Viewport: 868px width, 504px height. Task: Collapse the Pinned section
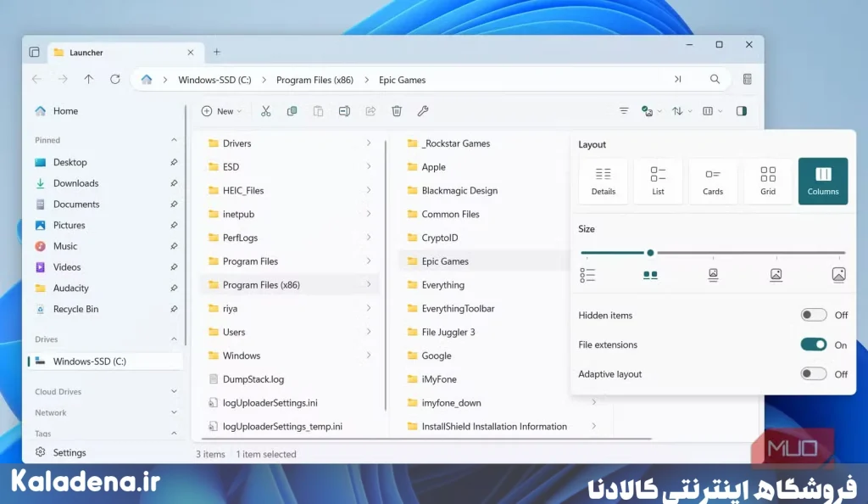(x=174, y=140)
